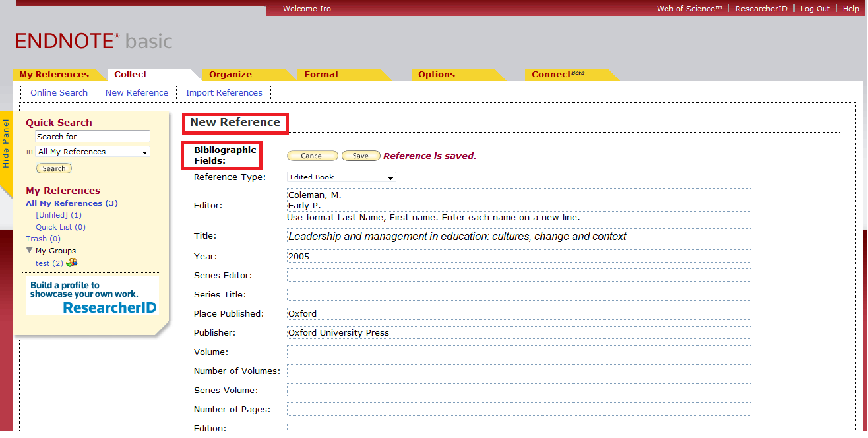Click the Series Title field
Screen dimensions: 868x438
point(518,294)
